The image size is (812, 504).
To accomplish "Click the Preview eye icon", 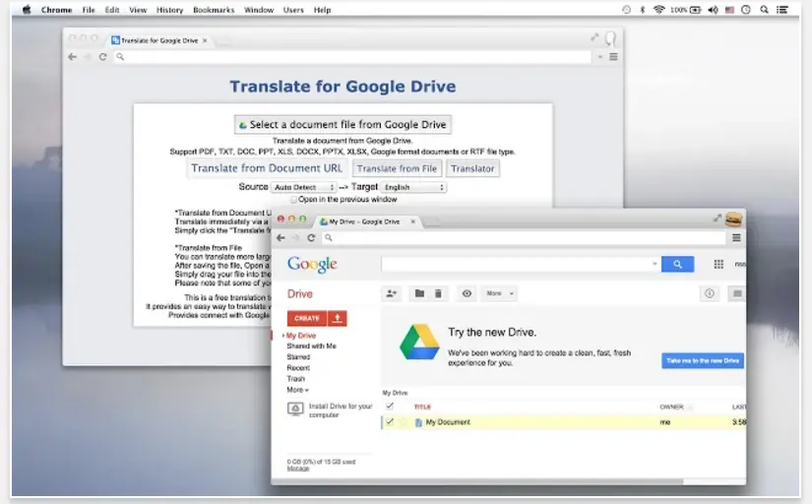I will (467, 293).
